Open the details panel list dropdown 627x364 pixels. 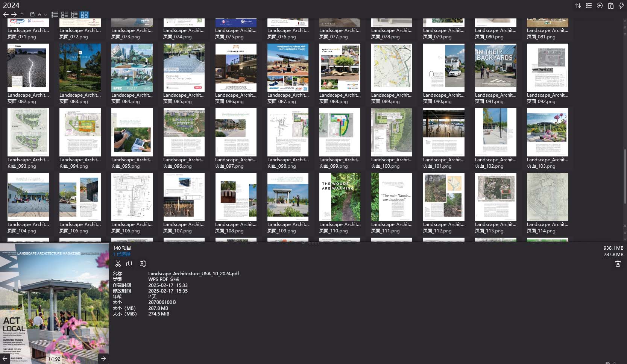point(589,6)
